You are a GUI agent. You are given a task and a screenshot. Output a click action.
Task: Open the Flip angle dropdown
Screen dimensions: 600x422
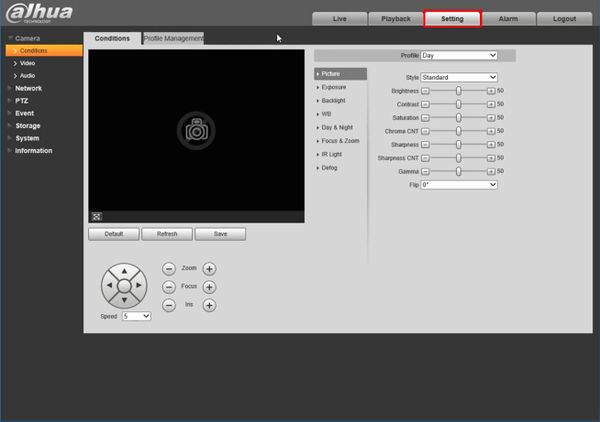tap(459, 185)
